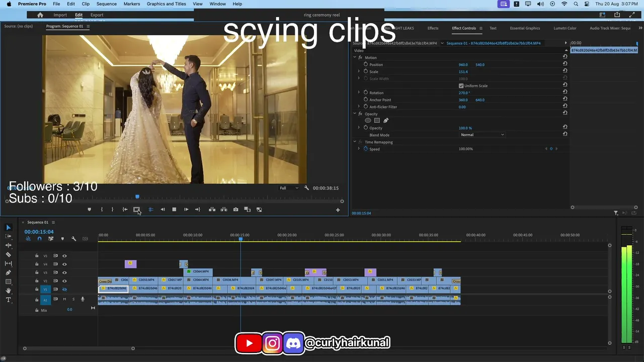Open the Blend Mode dropdown
This screenshot has width=644, height=362.
[482, 135]
